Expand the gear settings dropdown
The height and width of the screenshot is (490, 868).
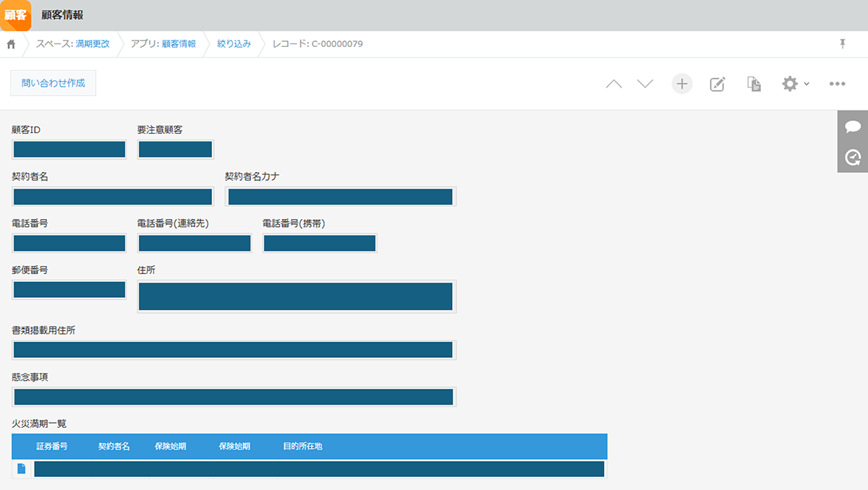click(x=795, y=84)
